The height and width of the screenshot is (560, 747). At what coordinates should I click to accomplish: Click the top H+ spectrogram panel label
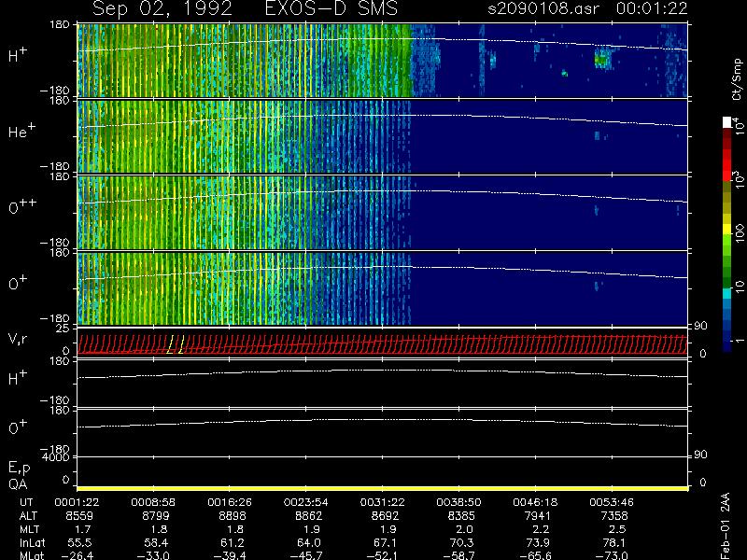point(18,55)
